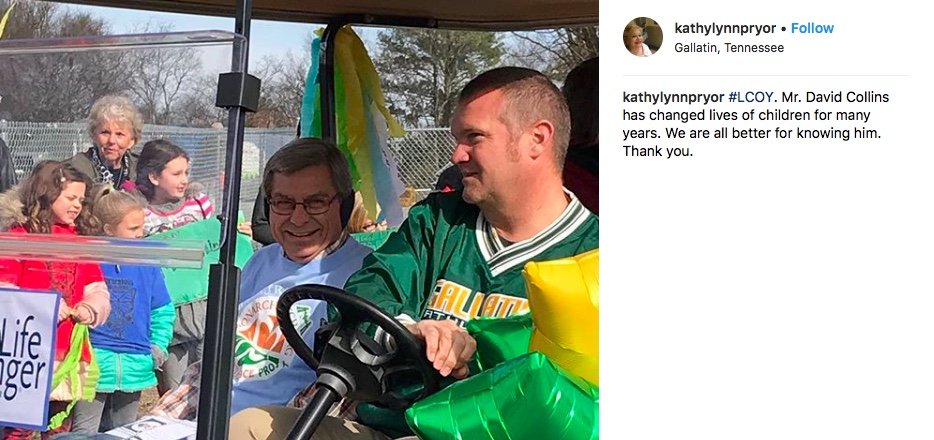This screenshot has width=934, height=440.
Task: Open the Gallatin, Tennessee location link
Action: pyautogui.click(x=729, y=48)
